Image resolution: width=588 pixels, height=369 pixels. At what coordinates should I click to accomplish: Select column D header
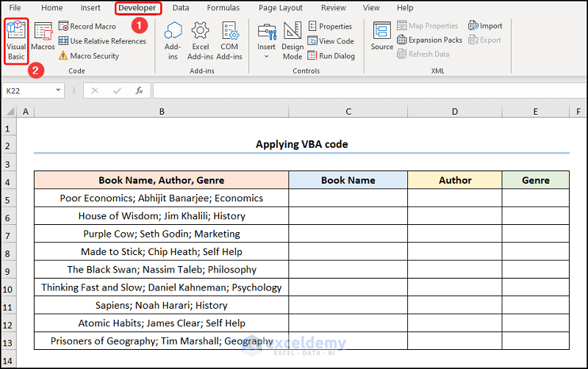[455, 112]
